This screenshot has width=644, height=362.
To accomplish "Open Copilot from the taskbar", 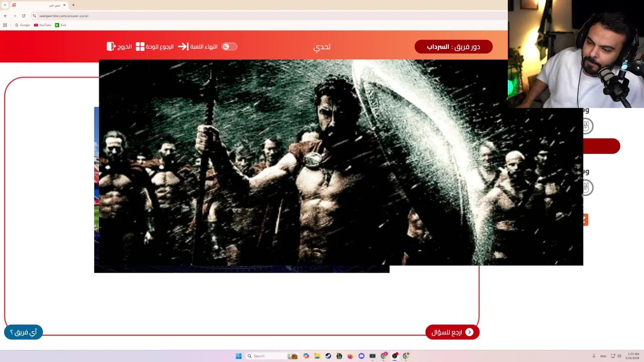I will pyautogui.click(x=306, y=356).
